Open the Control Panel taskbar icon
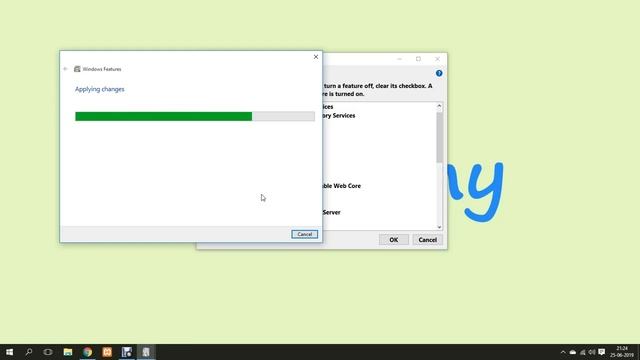This screenshot has height=360, width=640. point(127,352)
